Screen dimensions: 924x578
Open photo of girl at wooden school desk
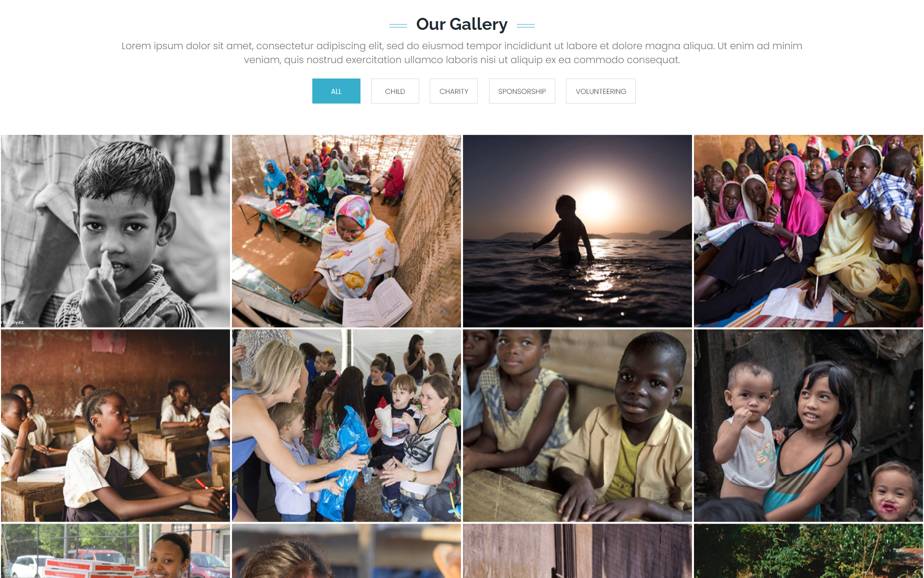click(115, 425)
